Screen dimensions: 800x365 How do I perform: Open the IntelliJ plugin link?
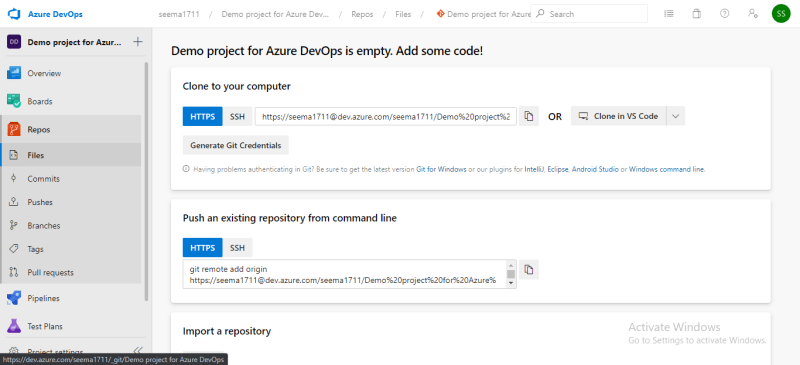[x=534, y=169]
